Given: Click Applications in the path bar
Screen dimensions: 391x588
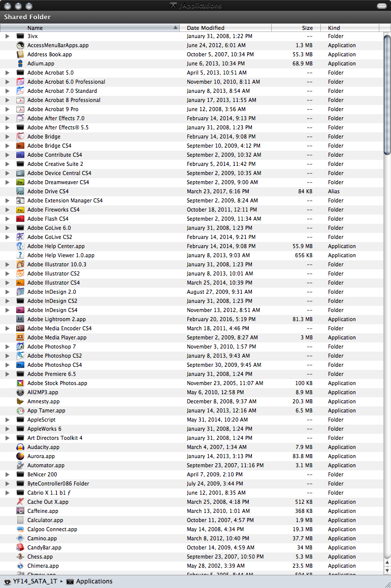Looking at the screenshot, I should 90,581.
